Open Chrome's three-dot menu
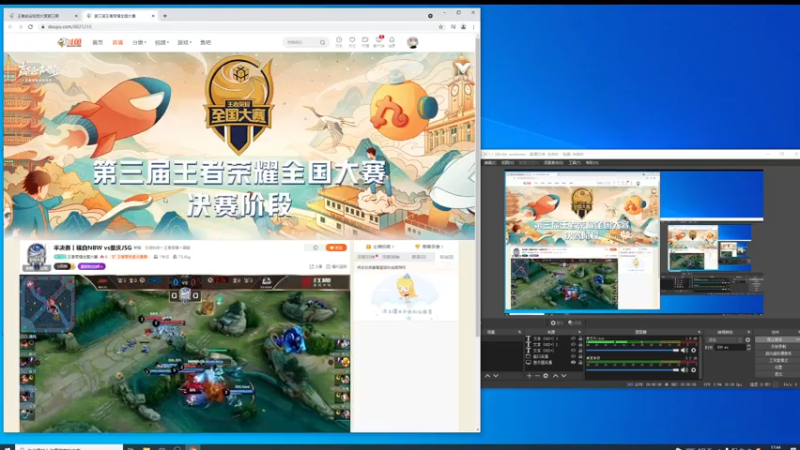The height and width of the screenshot is (450, 800). pyautogui.click(x=473, y=27)
